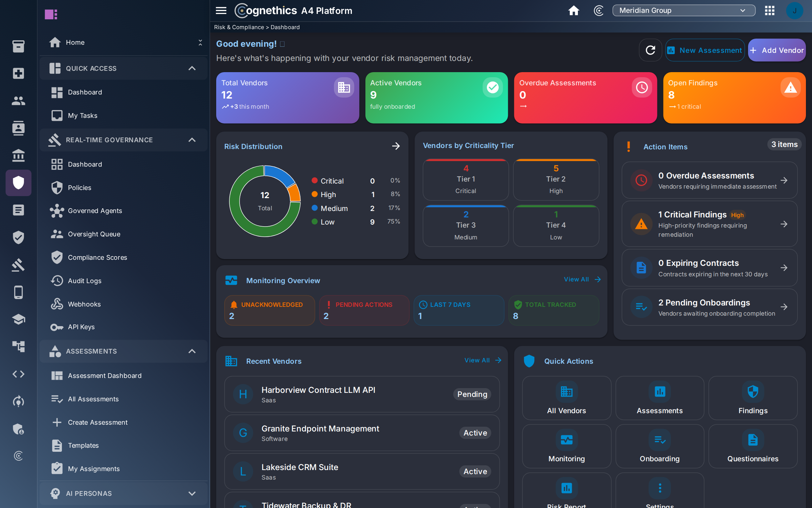
Task: Click the New Assessment button
Action: coord(705,50)
